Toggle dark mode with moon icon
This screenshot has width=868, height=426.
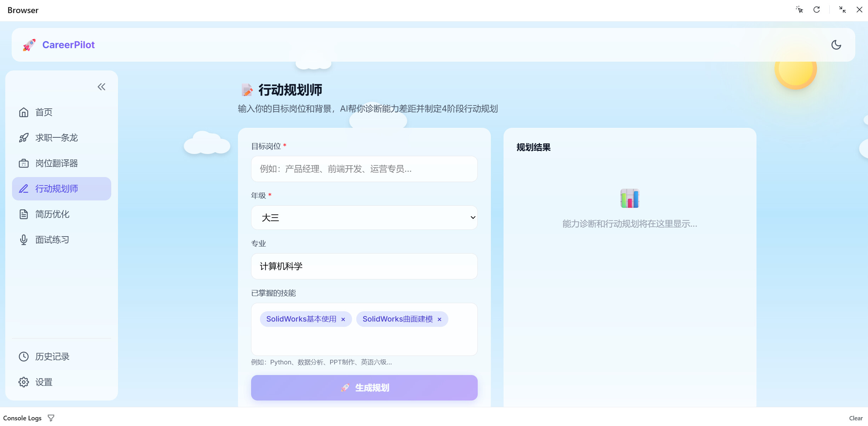click(836, 45)
